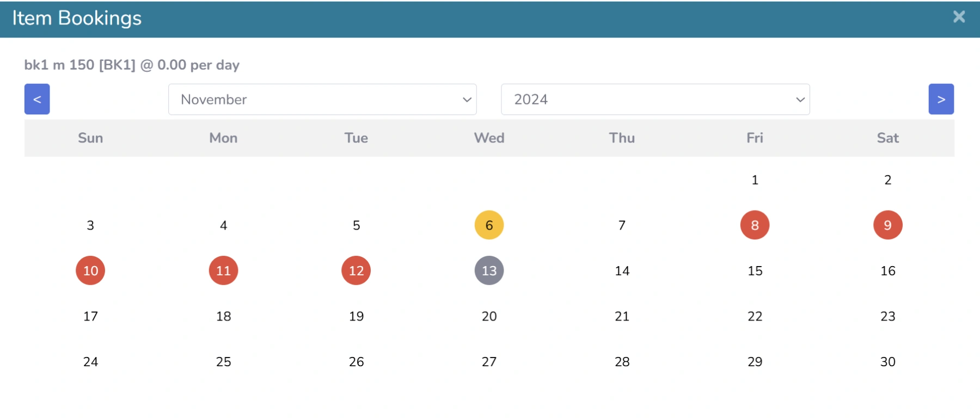The image size is (980, 419).
Task: Select day 30 on the calendar
Action: (x=887, y=361)
